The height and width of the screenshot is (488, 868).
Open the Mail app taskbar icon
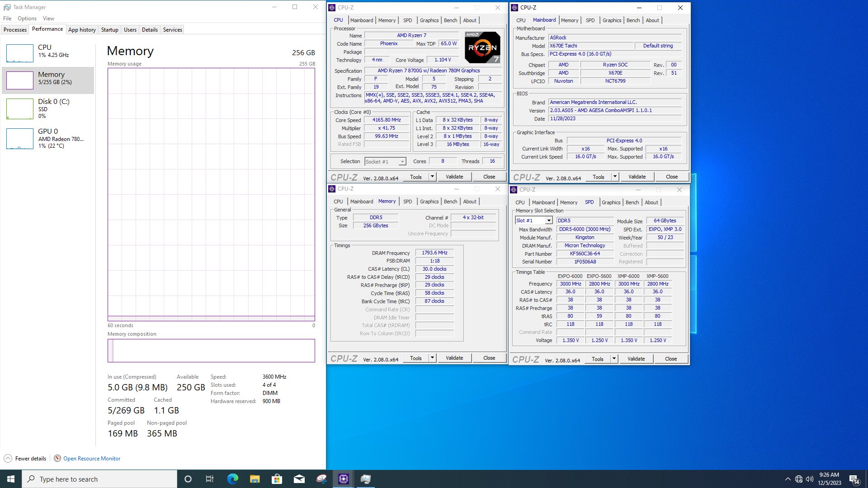[x=299, y=479]
